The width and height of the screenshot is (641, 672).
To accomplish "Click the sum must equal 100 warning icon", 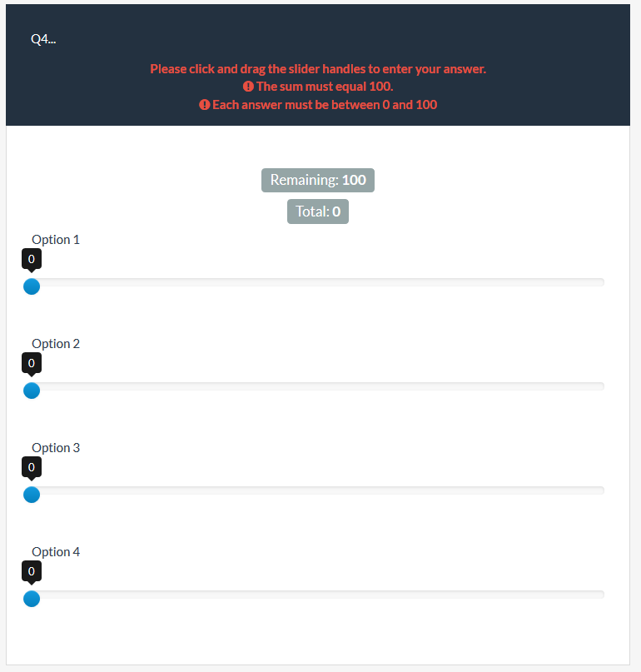I will pyautogui.click(x=248, y=87).
